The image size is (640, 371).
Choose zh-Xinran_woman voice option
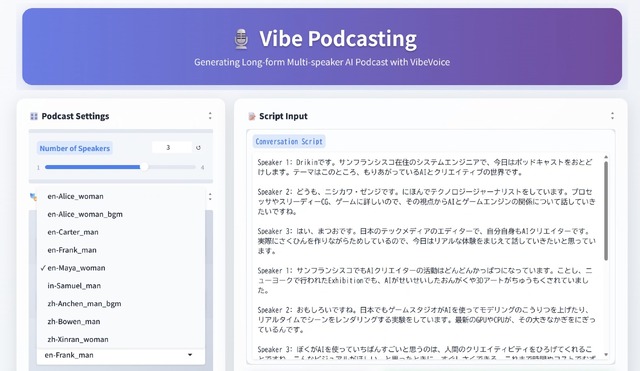click(121, 340)
